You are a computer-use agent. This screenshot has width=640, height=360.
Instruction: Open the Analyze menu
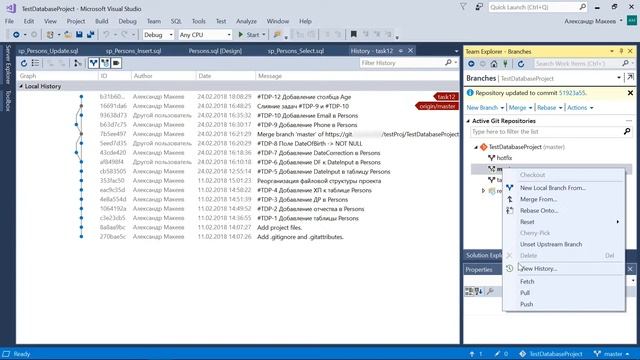click(x=247, y=21)
